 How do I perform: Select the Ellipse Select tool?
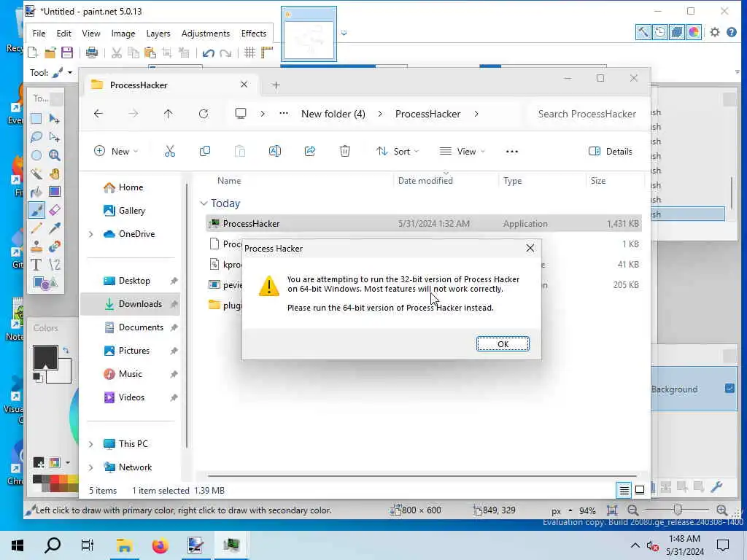[x=36, y=155]
